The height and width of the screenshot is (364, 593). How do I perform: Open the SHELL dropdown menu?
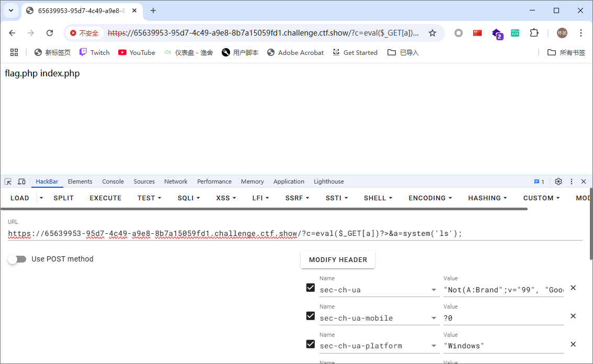pos(378,198)
